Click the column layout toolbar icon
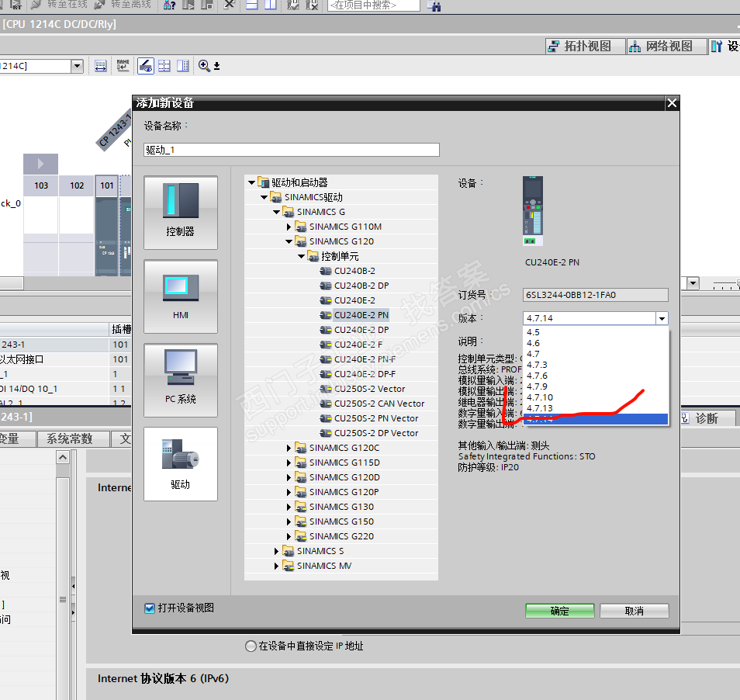The image size is (740, 700). tap(182, 66)
